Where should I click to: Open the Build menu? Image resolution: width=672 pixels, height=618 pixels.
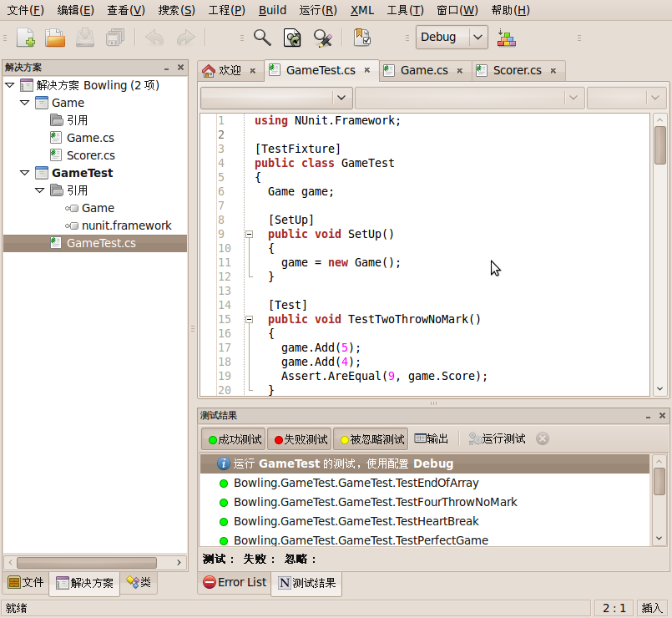point(272,10)
